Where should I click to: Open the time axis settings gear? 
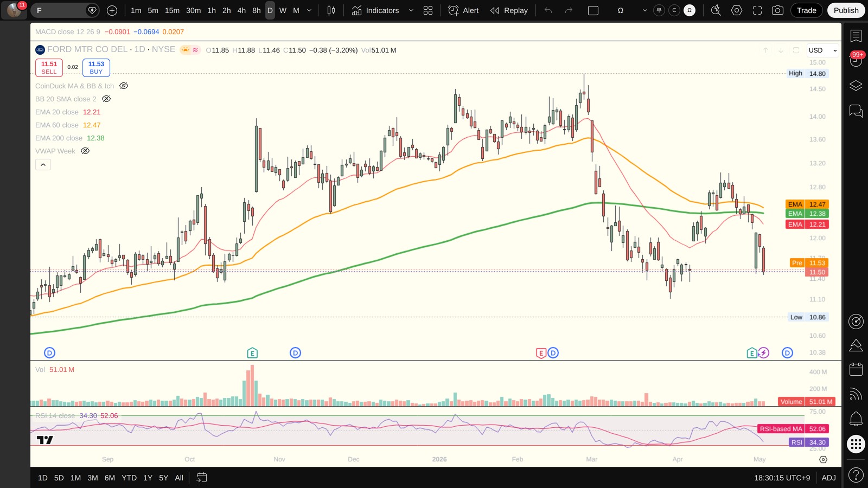point(823,459)
